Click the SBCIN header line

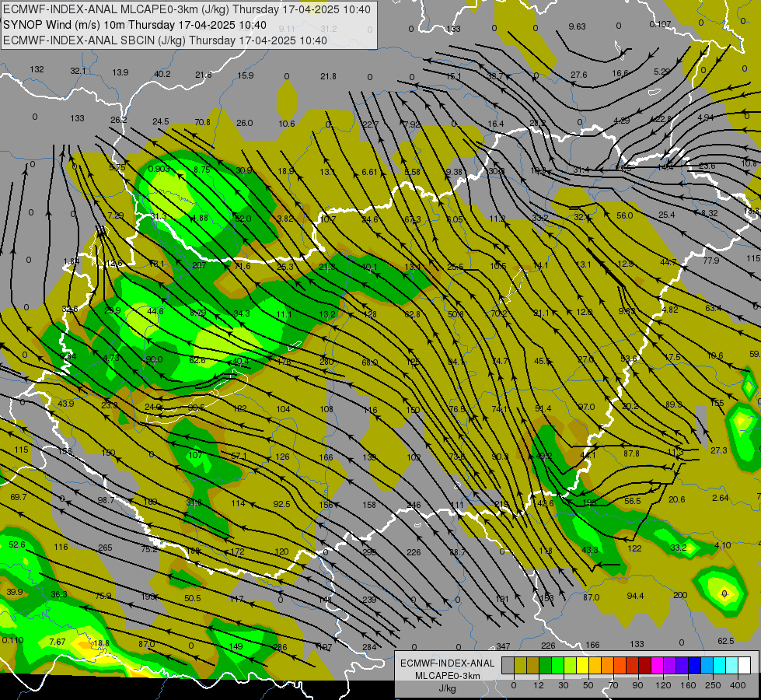coord(165,40)
